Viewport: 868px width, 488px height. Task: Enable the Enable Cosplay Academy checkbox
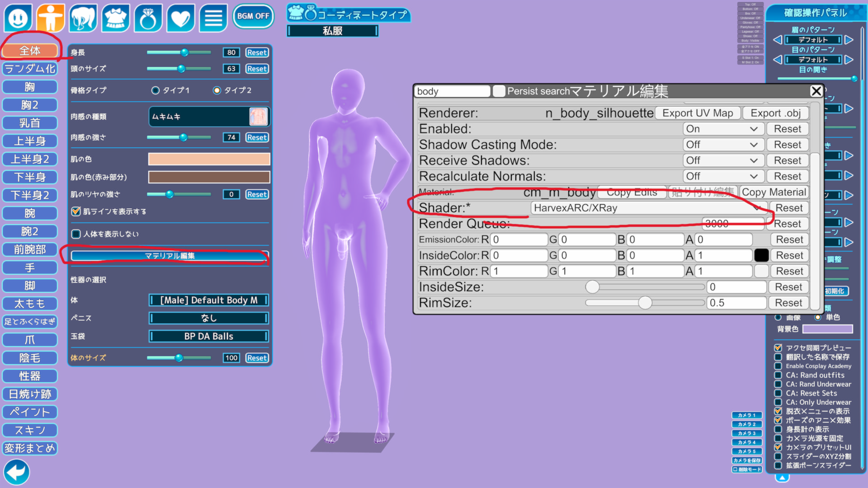778,366
